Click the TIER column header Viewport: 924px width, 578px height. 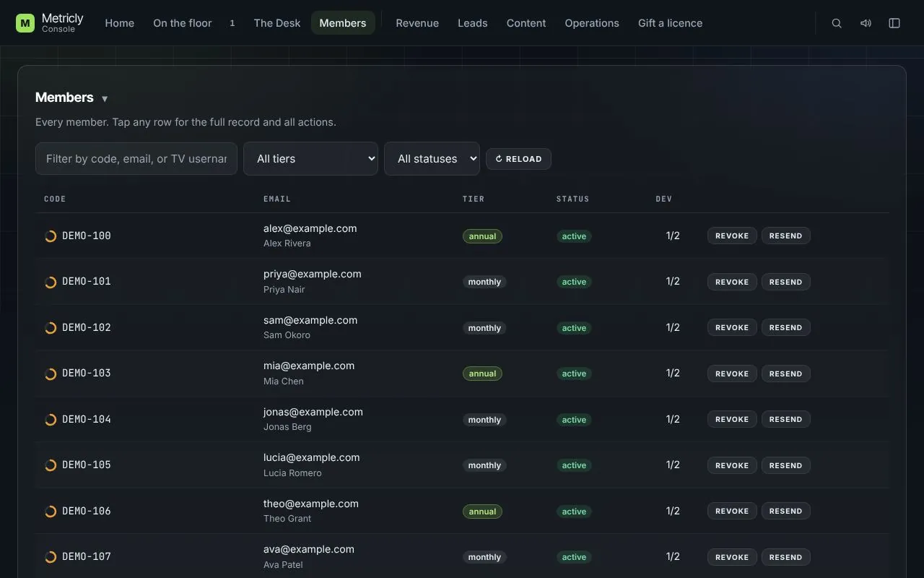click(x=474, y=199)
